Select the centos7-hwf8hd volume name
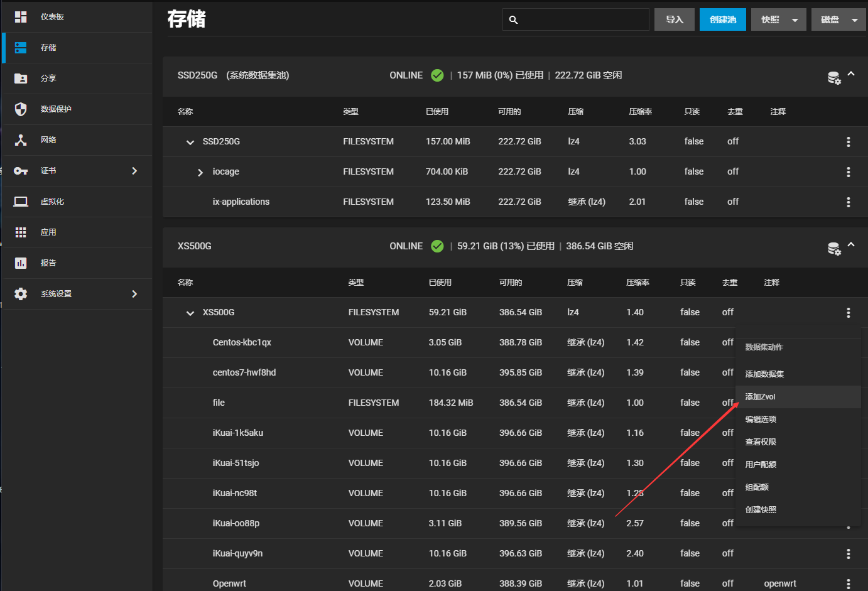This screenshot has height=591, width=868. [244, 372]
